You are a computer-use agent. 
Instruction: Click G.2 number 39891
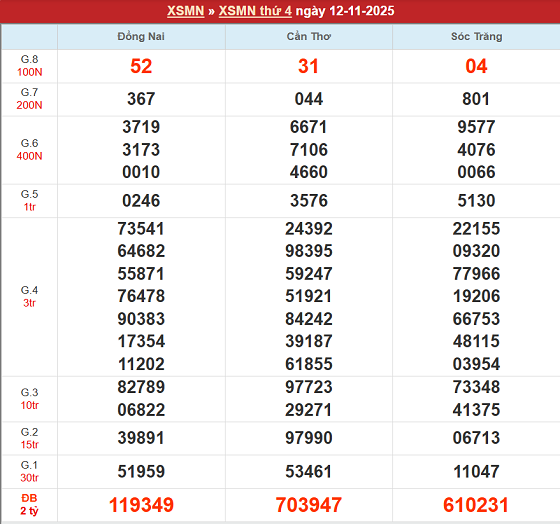pyautogui.click(x=141, y=438)
